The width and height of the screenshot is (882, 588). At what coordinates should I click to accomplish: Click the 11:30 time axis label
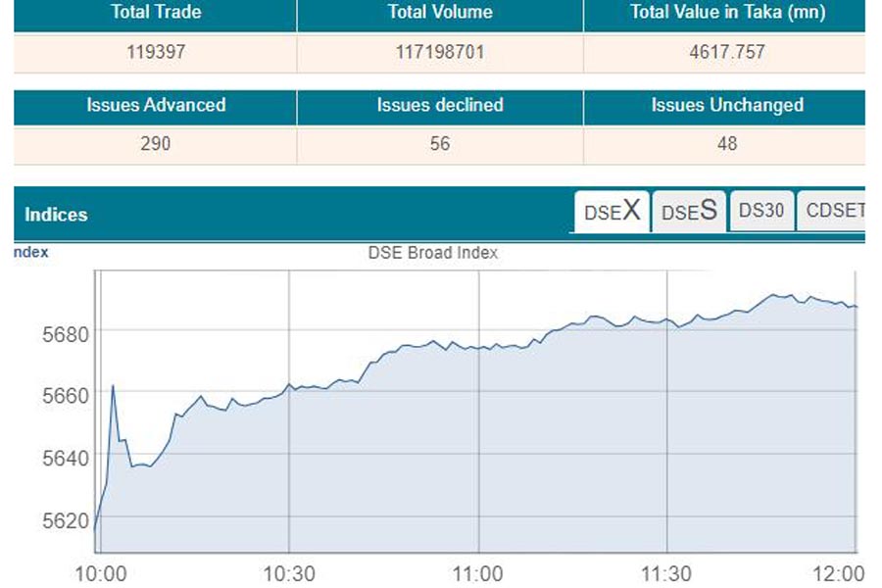(x=666, y=574)
